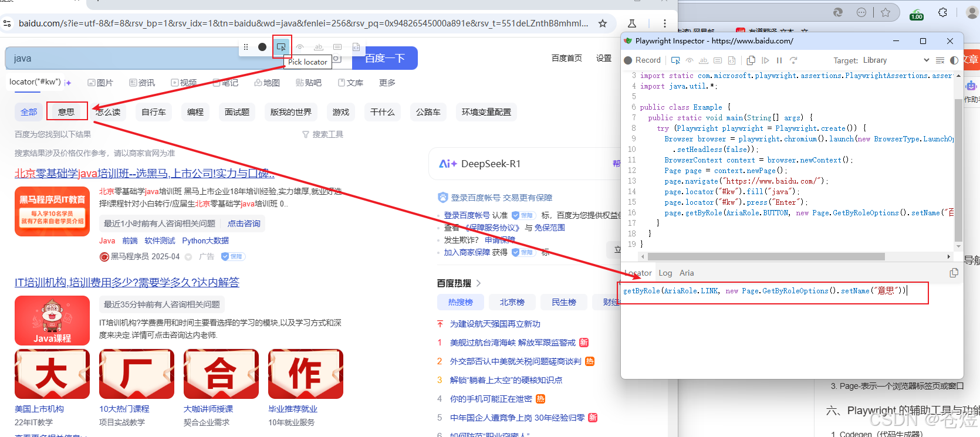Click overlay toolbar's assert text ab icon
This screenshot has height=437, width=980.
click(319, 47)
